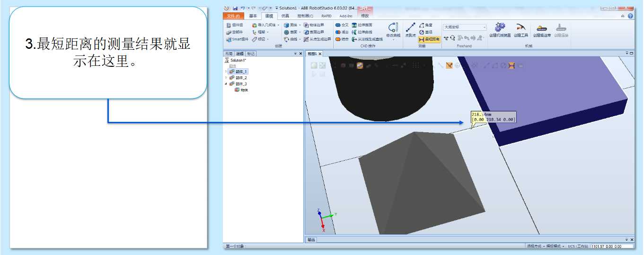The width and height of the screenshot is (644, 255).
Task: Open the 曲线 curve dropdown
Action: point(292,39)
